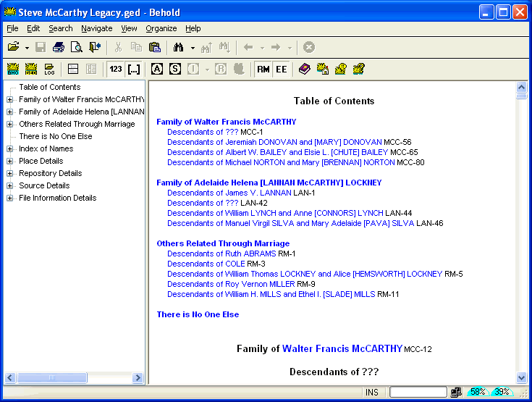Toggle the A boxed letter button
This screenshot has width=532, height=402.
[x=157, y=69]
